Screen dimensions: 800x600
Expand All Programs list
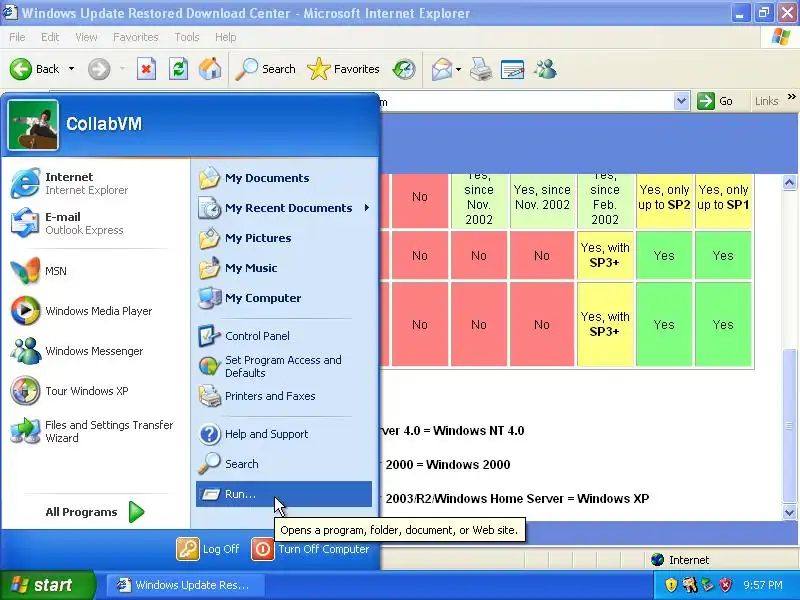pyautogui.click(x=95, y=512)
